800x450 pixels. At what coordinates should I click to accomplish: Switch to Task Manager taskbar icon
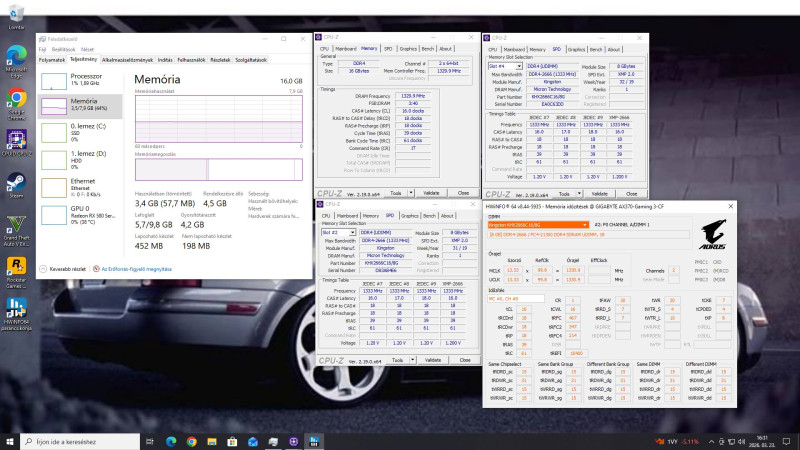(273, 441)
